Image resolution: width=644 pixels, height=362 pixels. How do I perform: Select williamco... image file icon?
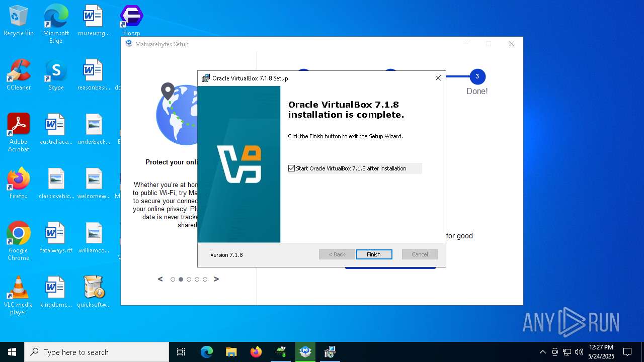tap(94, 238)
